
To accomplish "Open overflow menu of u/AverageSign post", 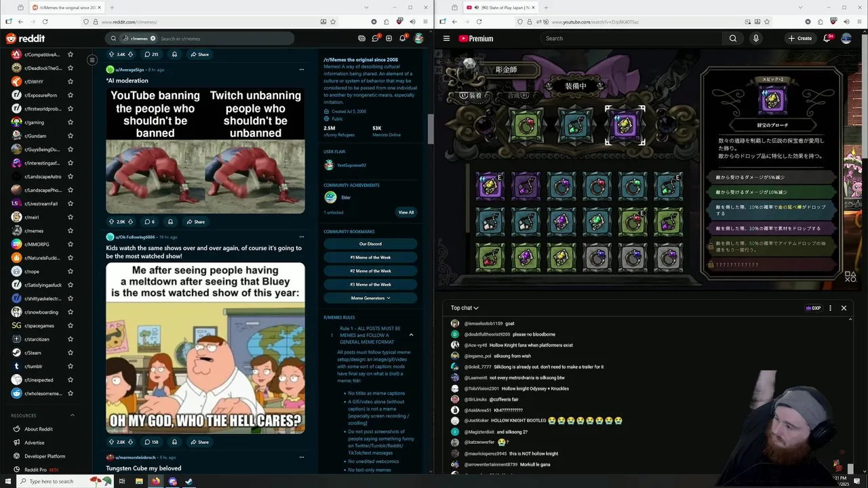I will [301, 69].
